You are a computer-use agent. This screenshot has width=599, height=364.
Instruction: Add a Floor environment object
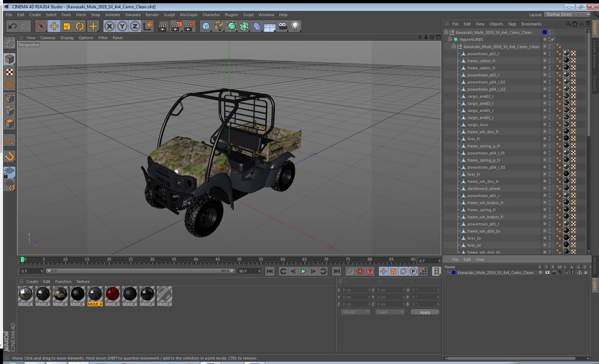pos(270,26)
